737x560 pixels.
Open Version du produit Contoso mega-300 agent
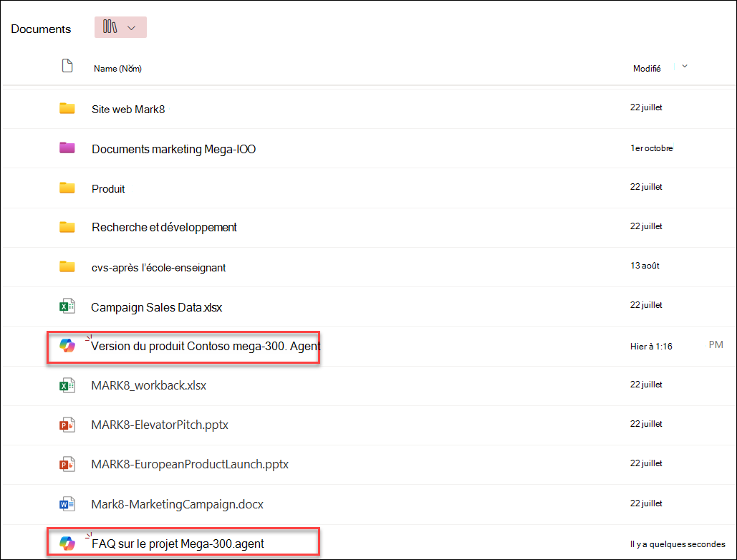(206, 347)
